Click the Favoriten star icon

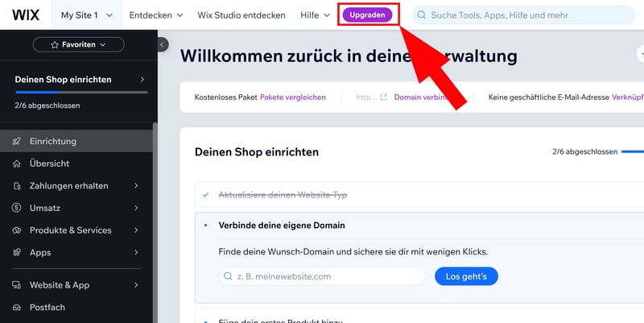pos(55,45)
